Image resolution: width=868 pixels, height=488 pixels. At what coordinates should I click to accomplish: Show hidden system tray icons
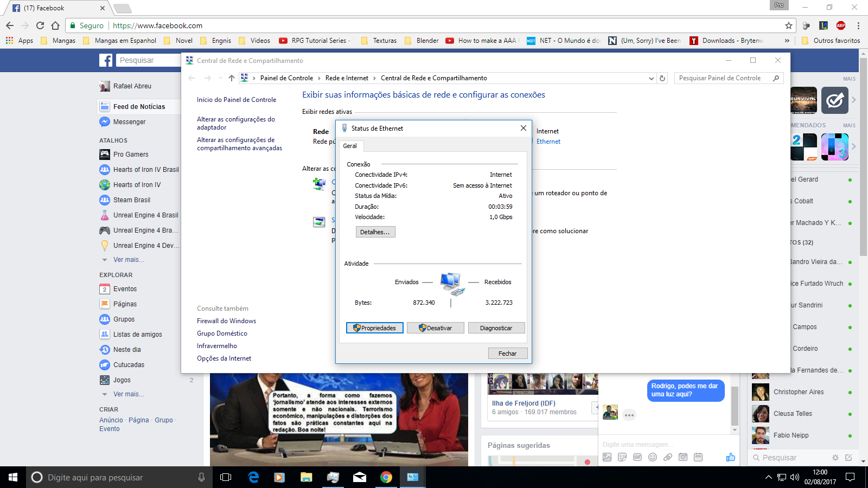tap(768, 477)
